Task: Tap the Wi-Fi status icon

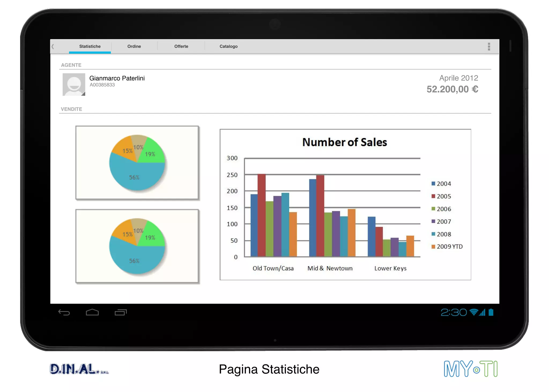Action: [474, 312]
